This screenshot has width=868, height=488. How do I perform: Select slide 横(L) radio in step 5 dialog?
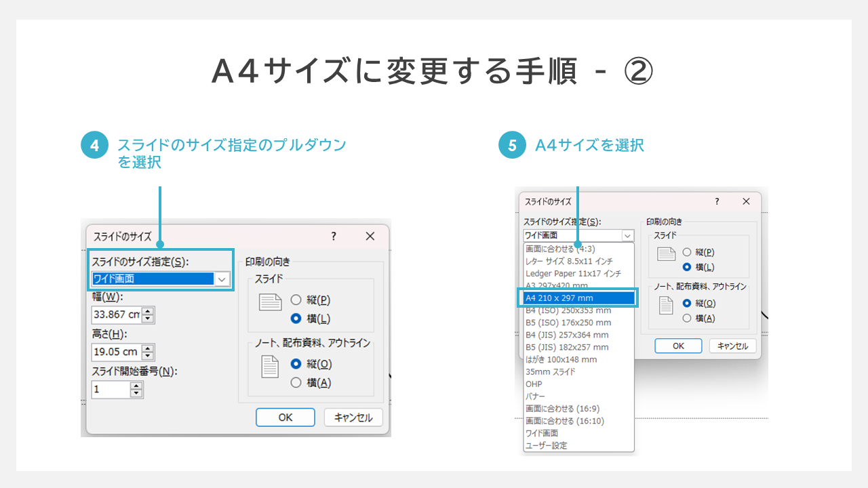pyautogui.click(x=687, y=267)
